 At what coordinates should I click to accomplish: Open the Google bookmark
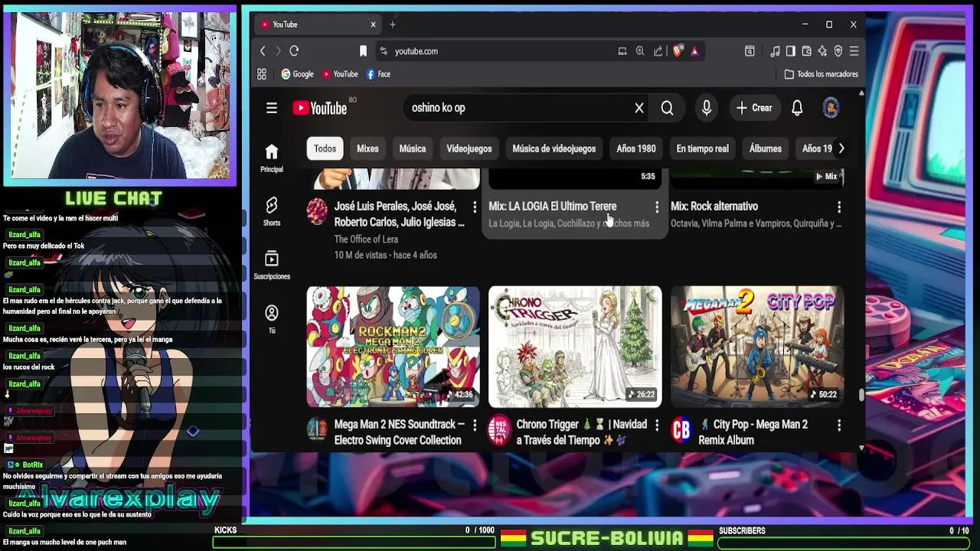(298, 74)
